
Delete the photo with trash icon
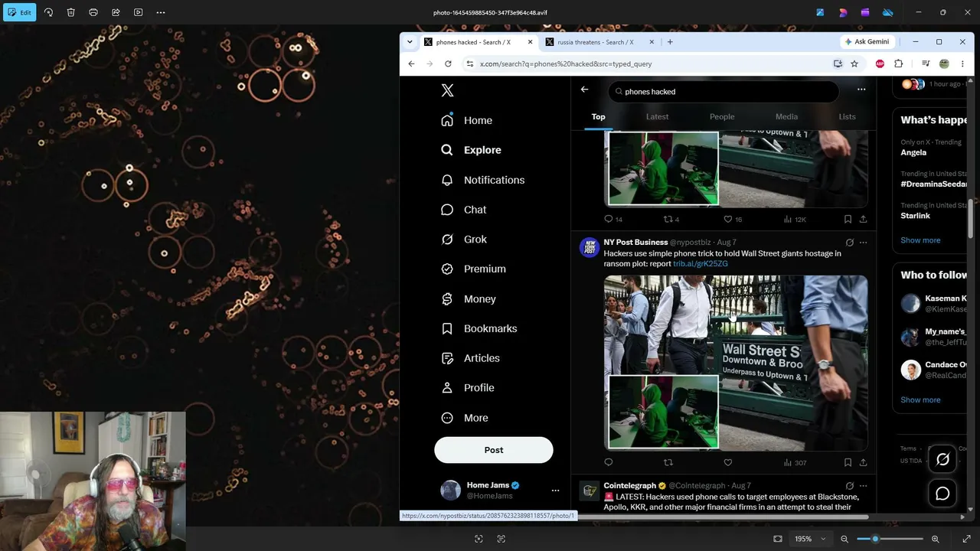point(70,12)
